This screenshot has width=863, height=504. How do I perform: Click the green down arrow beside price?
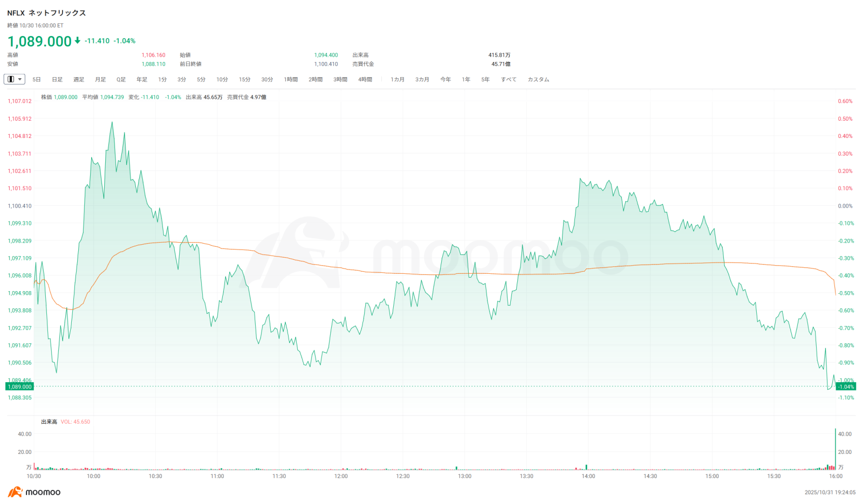pos(78,40)
